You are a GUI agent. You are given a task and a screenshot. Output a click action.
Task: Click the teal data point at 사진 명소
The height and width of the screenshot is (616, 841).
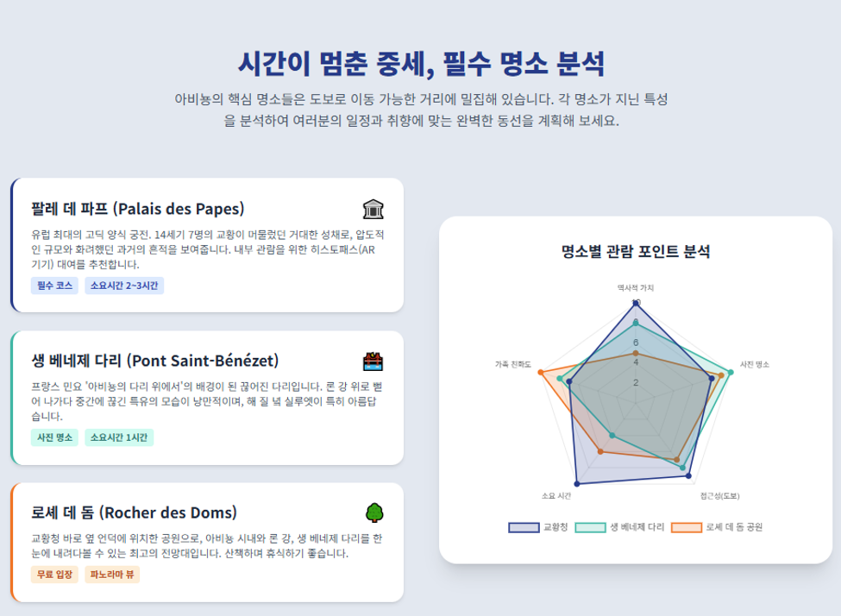click(731, 372)
